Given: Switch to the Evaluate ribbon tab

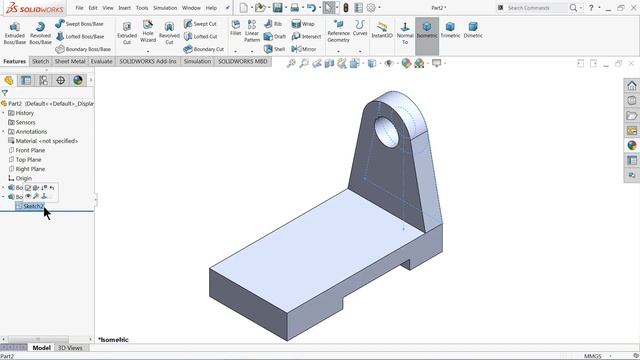Looking at the screenshot, I should click(x=101, y=61).
